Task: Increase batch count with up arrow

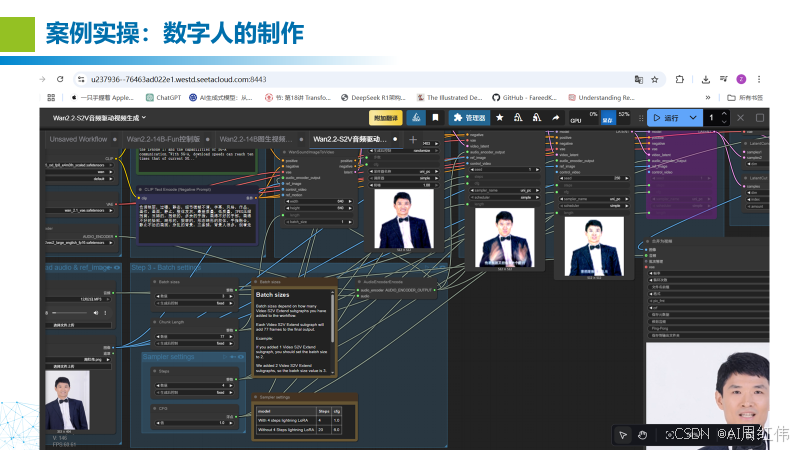Action: click(x=724, y=115)
